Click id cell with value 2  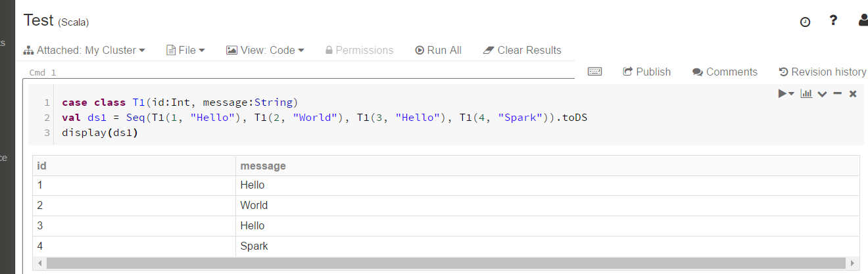[x=133, y=206]
